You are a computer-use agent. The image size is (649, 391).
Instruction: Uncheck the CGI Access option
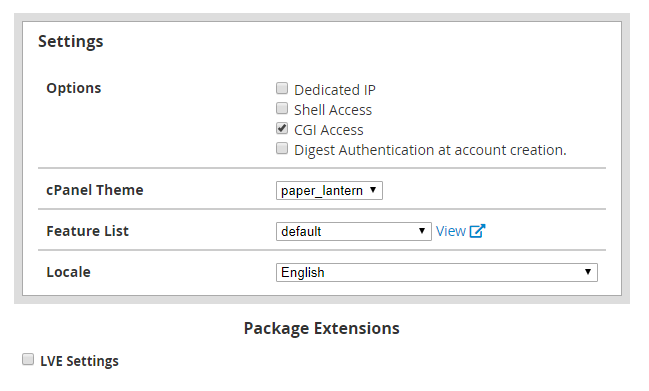(x=282, y=128)
